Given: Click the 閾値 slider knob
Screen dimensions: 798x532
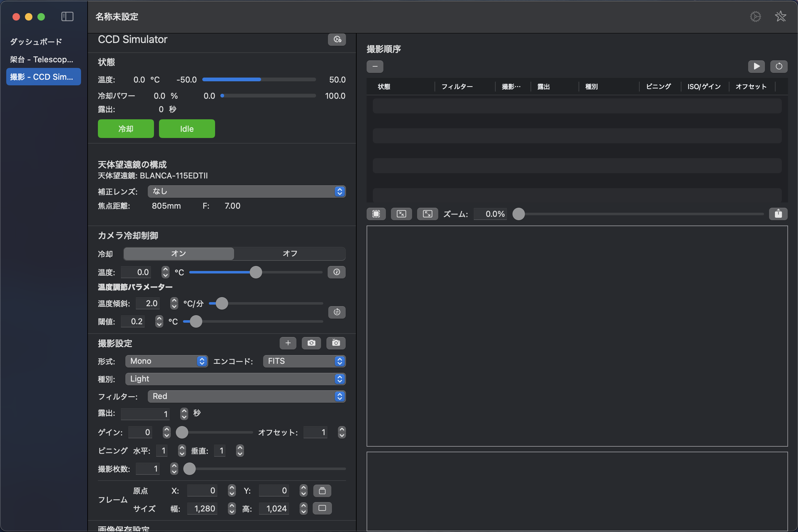Looking at the screenshot, I should point(196,321).
